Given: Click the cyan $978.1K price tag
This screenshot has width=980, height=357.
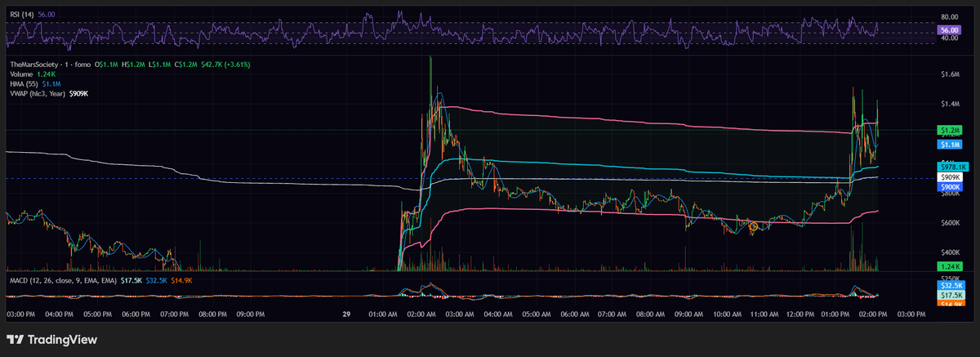Looking at the screenshot, I should tap(951, 167).
